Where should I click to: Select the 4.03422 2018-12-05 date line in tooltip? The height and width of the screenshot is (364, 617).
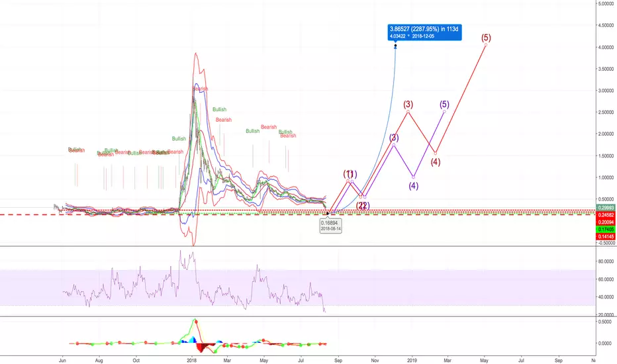tap(412, 36)
